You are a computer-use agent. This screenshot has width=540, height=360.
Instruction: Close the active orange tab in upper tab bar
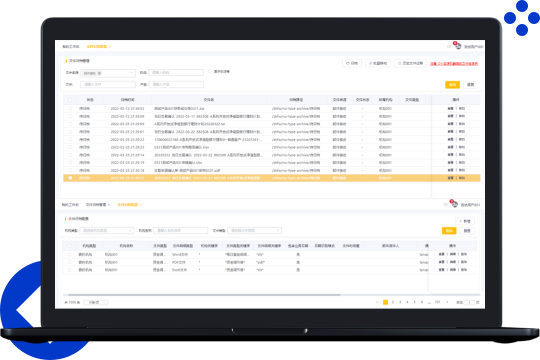click(110, 47)
